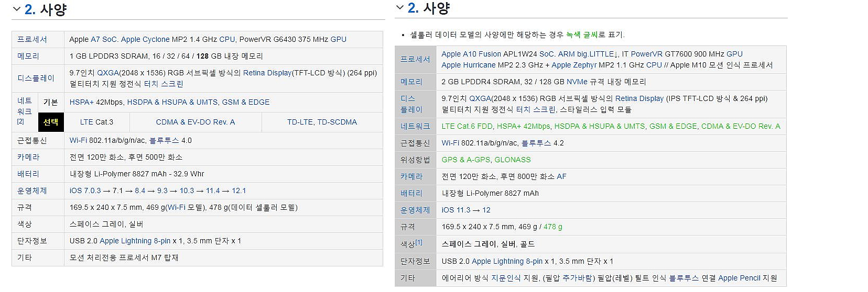This screenshot has height=292, width=868.
Task: Open footnote [1] beside 색상
Action: coord(419,242)
